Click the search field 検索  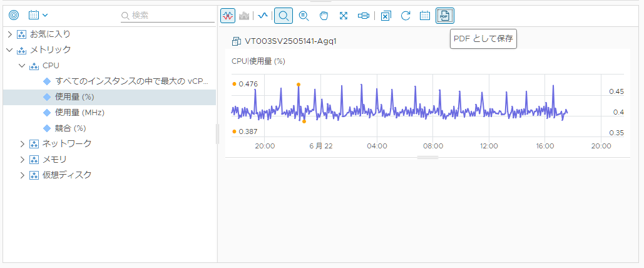pyautogui.click(x=168, y=16)
